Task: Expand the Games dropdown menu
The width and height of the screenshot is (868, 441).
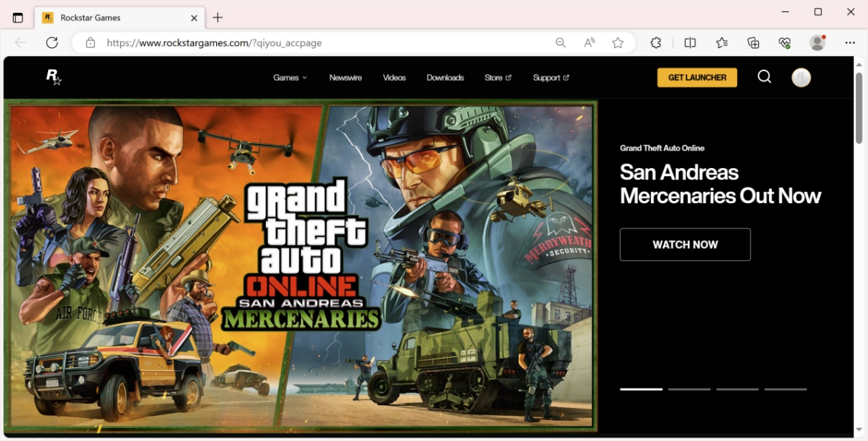Action: point(290,78)
